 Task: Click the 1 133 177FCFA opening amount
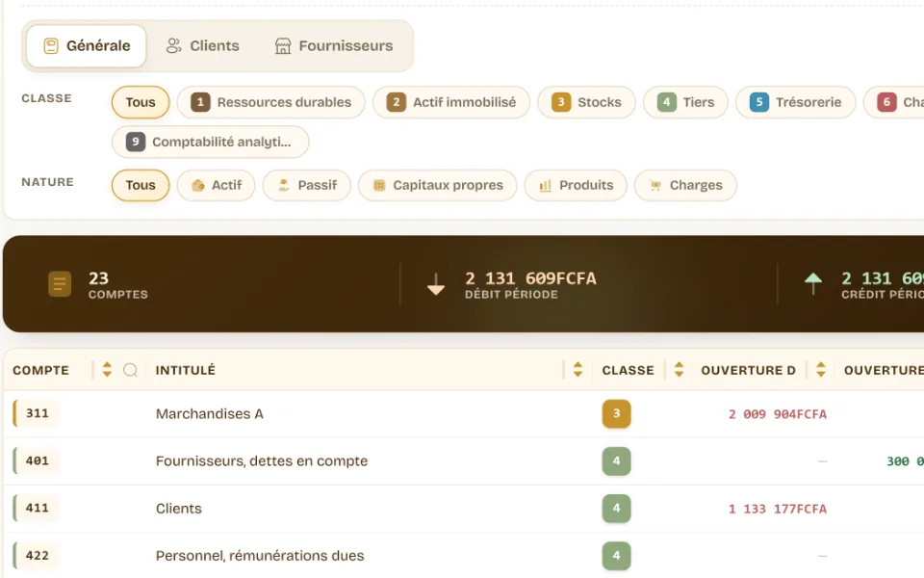[x=778, y=509]
